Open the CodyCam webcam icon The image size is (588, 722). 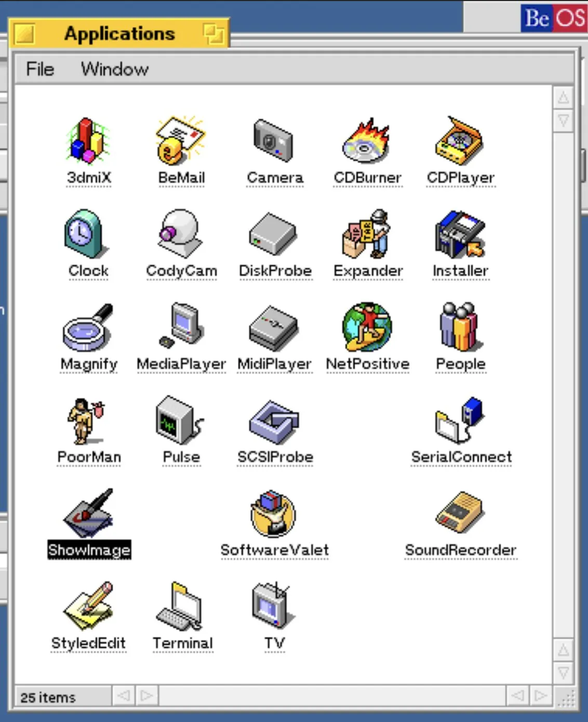click(181, 234)
